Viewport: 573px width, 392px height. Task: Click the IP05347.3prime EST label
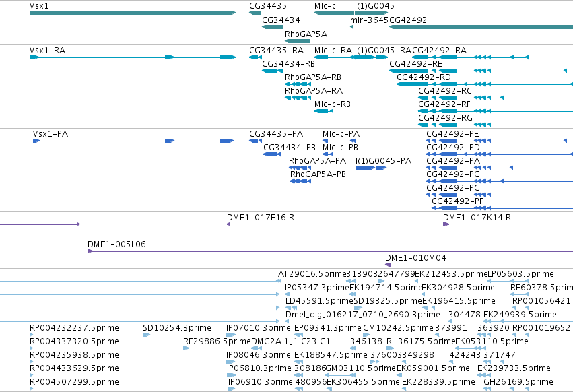(317, 288)
